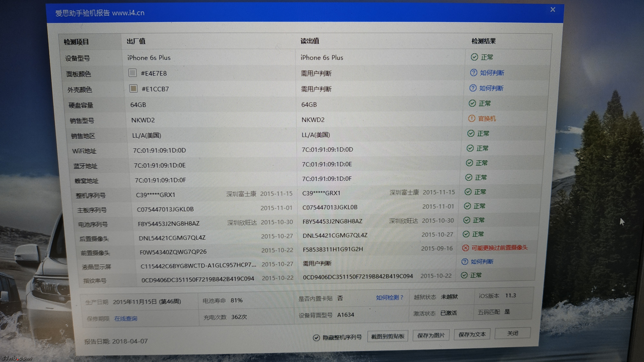Click factory battery serial F8Y54453J2NG8H8AZ

click(169, 224)
